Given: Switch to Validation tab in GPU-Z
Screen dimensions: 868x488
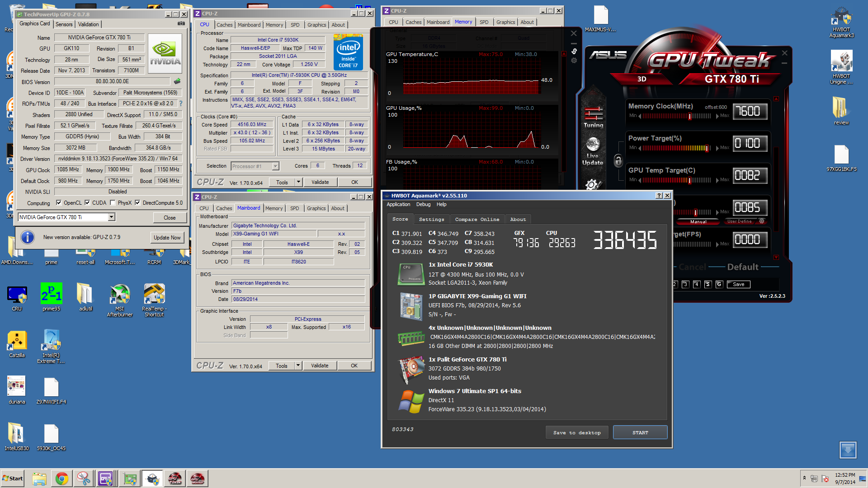Looking at the screenshot, I should 89,24.
